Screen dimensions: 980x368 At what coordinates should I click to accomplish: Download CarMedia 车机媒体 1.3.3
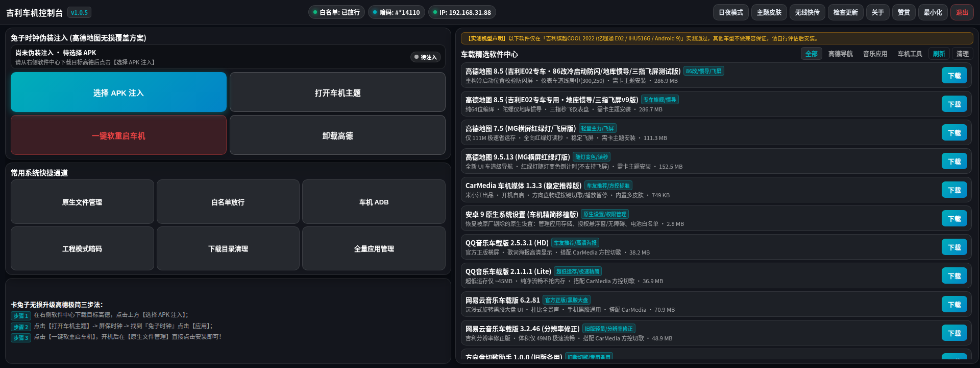(x=954, y=190)
